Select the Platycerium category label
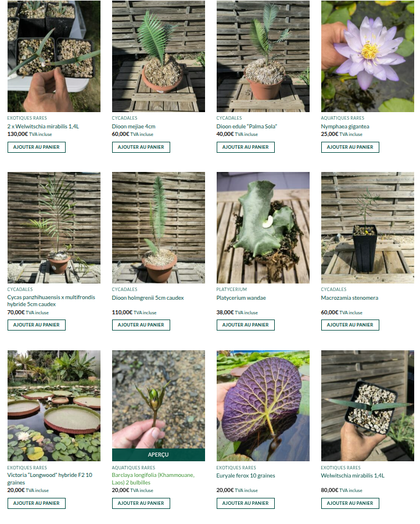Image resolution: width=420 pixels, height=524 pixels. pos(232,289)
